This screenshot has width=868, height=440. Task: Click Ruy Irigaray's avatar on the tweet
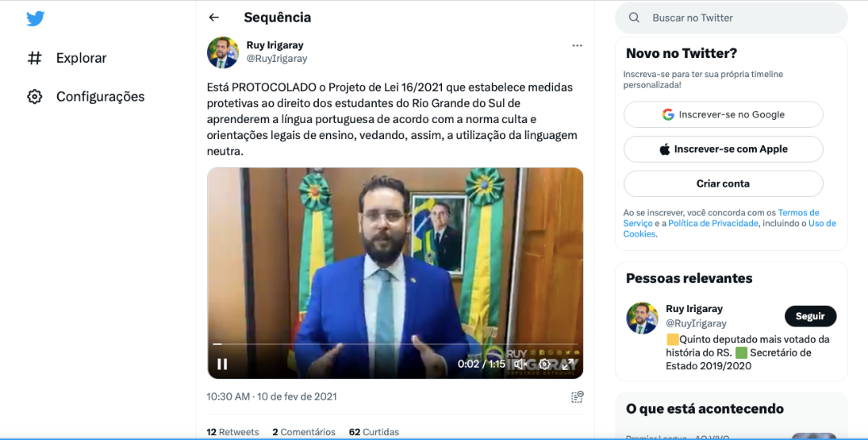pyautogui.click(x=222, y=52)
